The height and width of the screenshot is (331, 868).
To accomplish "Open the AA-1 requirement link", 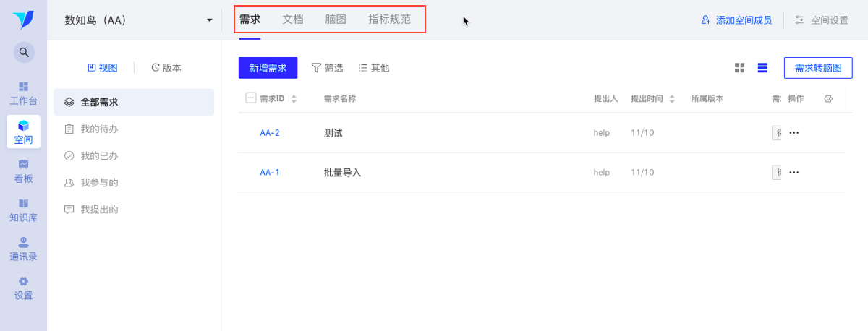I will pos(270,173).
